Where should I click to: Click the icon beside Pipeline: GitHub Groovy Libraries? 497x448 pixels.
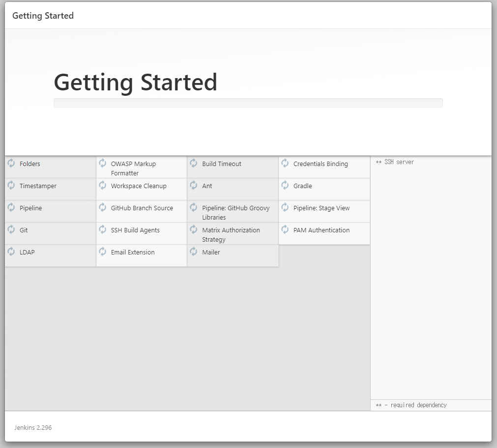pyautogui.click(x=194, y=207)
